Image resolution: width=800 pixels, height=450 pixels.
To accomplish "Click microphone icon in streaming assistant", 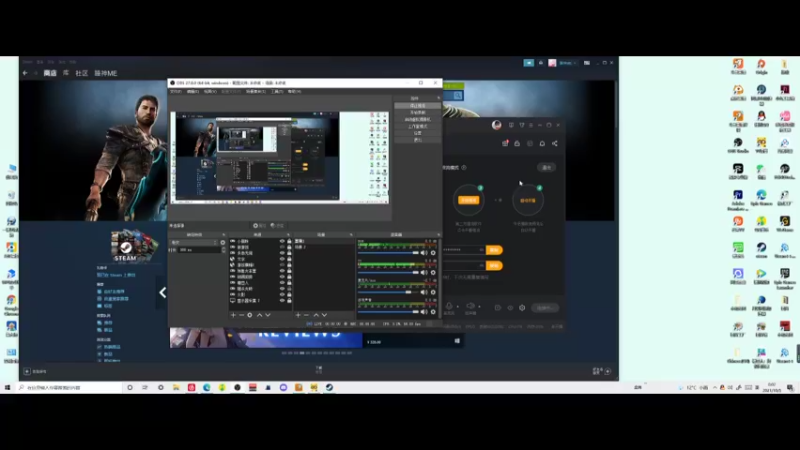I will [x=449, y=307].
